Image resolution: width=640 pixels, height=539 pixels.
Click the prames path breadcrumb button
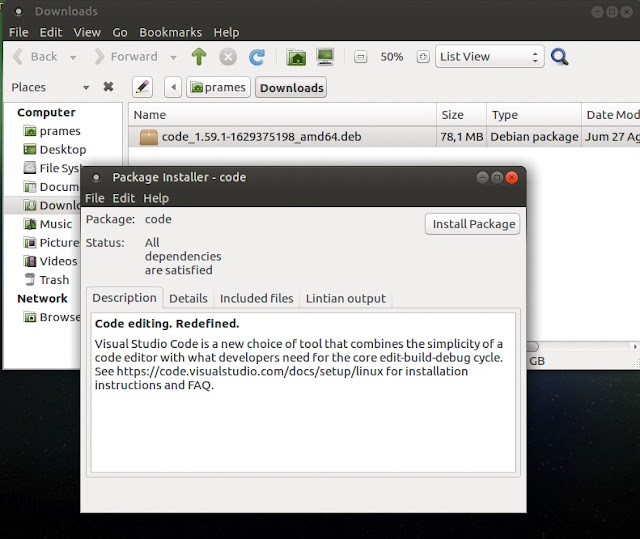point(218,87)
